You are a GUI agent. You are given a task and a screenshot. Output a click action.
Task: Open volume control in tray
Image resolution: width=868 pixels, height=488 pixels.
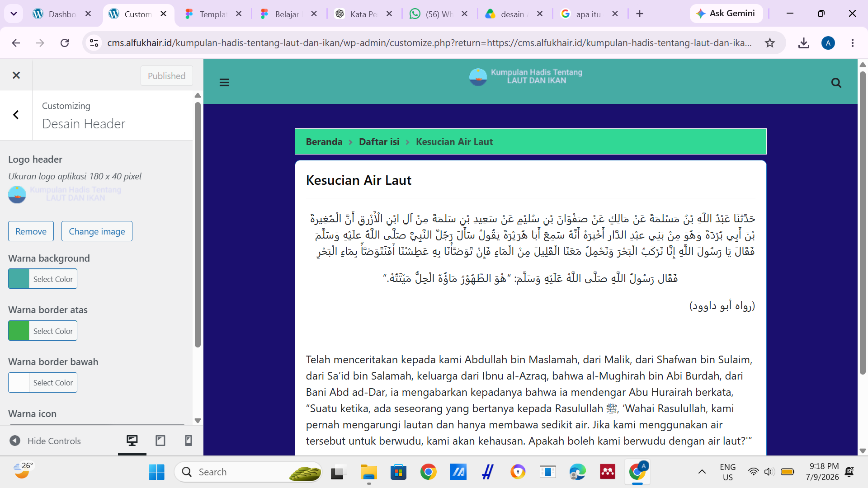(769, 472)
